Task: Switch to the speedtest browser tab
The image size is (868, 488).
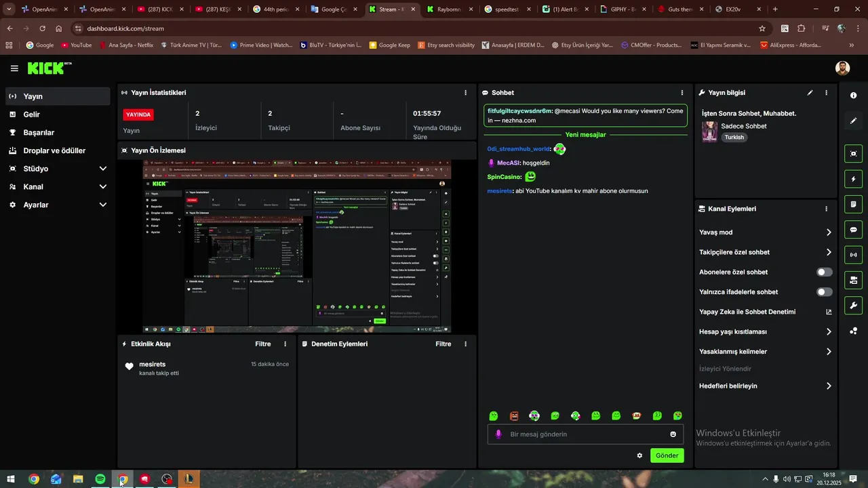Action: [x=506, y=9]
